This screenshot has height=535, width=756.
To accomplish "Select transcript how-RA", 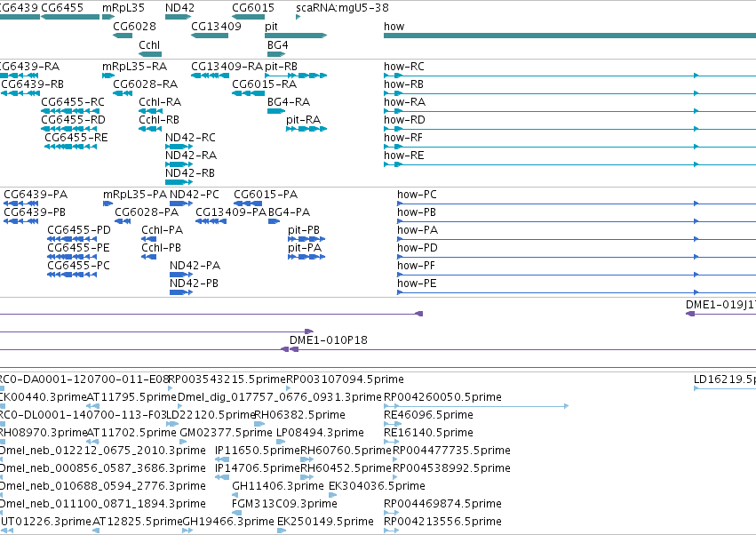I will [404, 102].
